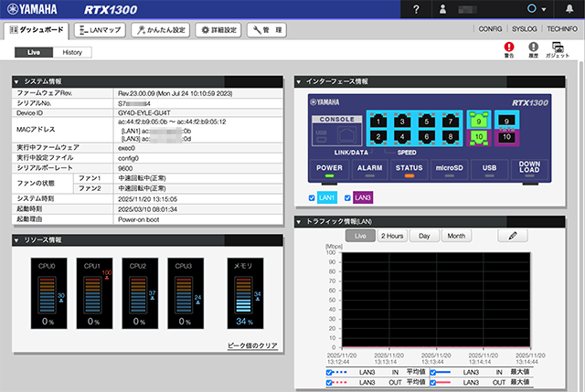
Task: Select the Live dashboard view
Action: coord(34,52)
